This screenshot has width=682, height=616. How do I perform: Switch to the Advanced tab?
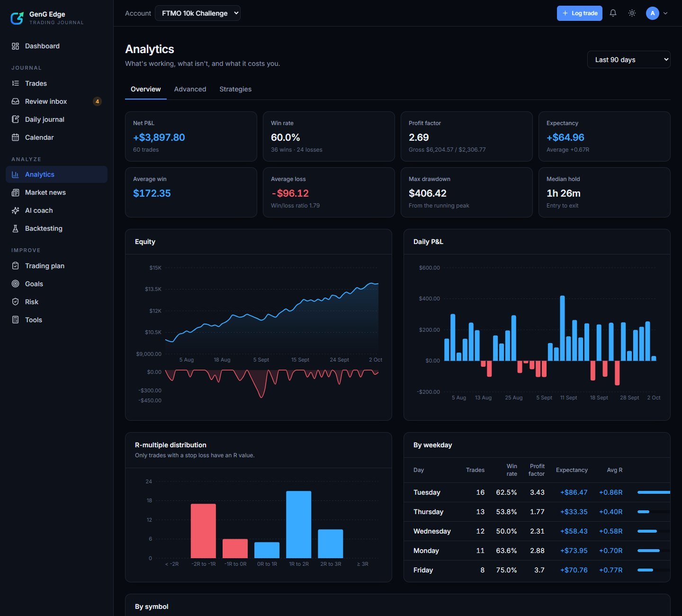(190, 89)
